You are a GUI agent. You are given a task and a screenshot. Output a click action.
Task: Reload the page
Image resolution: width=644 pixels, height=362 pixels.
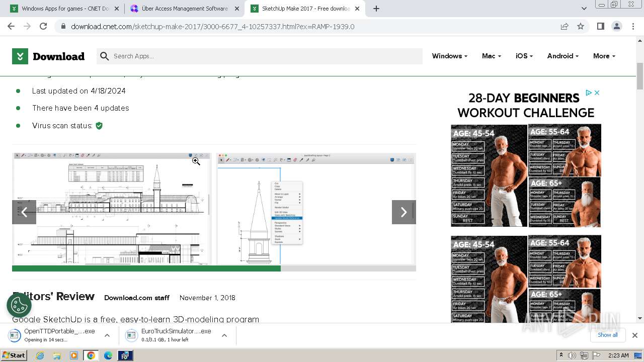[x=43, y=26]
